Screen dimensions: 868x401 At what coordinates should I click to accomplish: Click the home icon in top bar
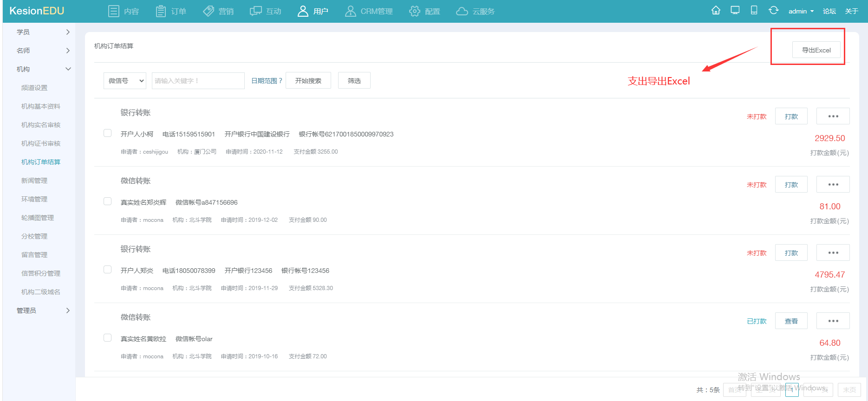click(716, 10)
